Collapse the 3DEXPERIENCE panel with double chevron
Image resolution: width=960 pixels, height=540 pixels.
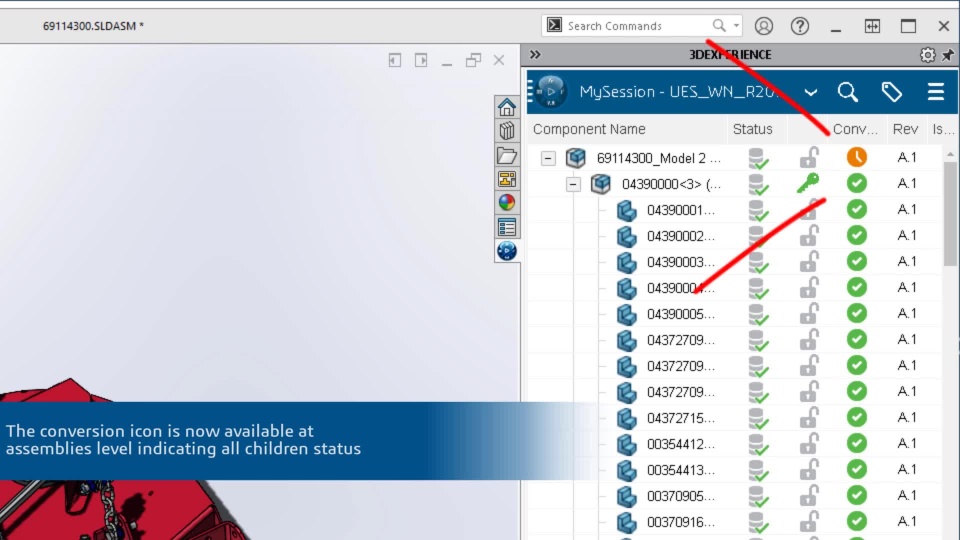click(535, 54)
